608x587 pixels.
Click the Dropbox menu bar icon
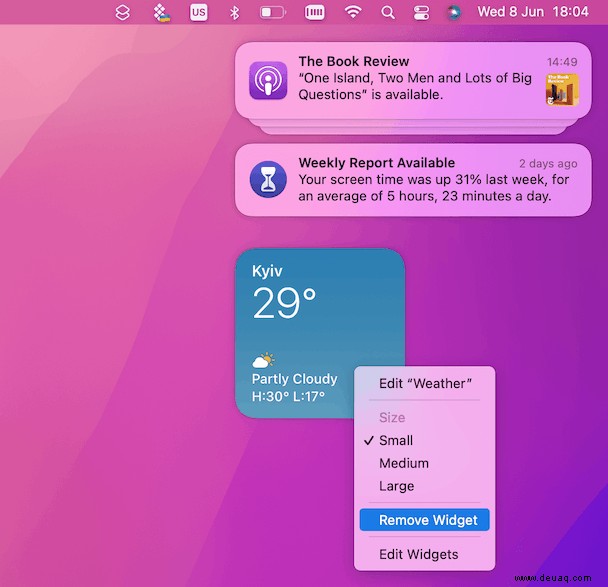tap(161, 13)
